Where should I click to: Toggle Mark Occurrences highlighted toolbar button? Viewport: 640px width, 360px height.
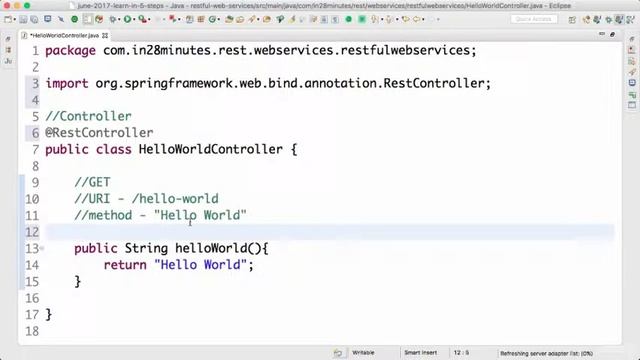click(x=87, y=19)
